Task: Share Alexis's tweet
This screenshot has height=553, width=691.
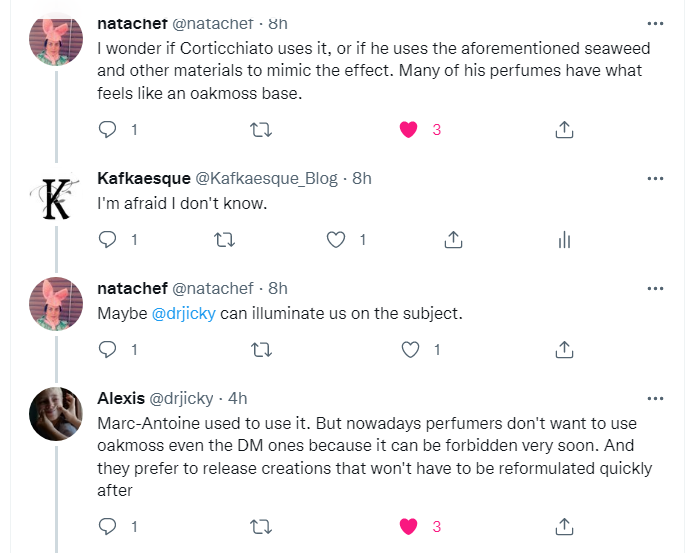Action: coord(563,525)
